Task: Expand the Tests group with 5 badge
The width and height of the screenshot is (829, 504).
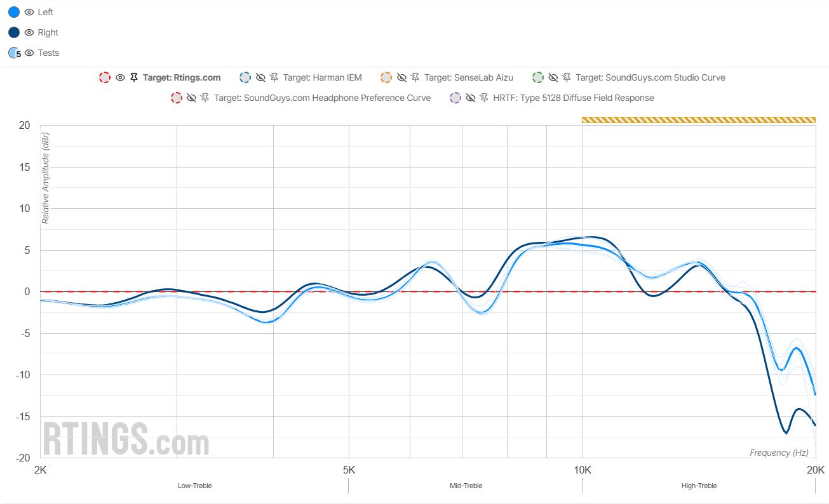Action: [15, 53]
